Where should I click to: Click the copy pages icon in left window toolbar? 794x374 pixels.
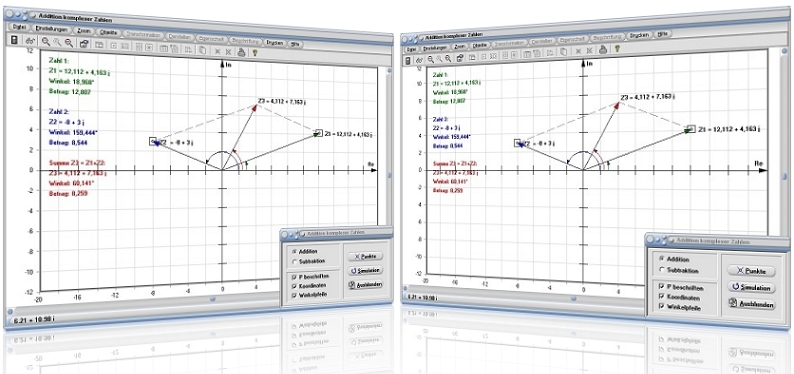202,50
